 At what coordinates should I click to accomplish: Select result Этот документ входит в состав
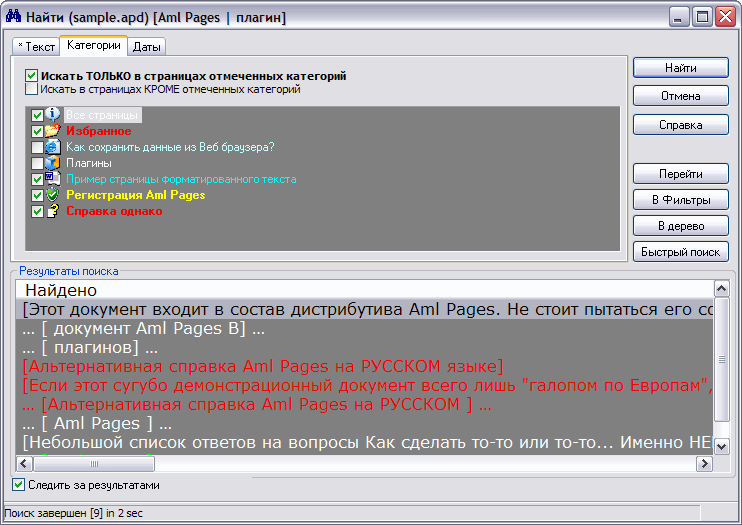click(x=364, y=309)
